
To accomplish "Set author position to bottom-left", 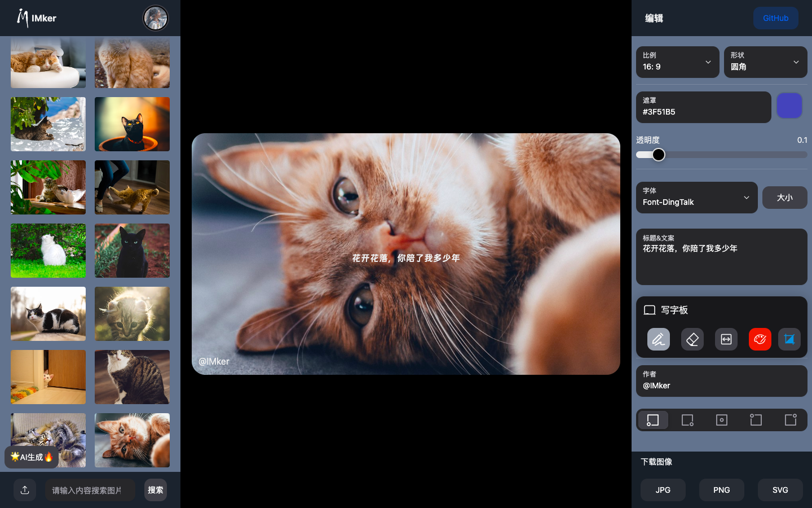I will click(x=653, y=420).
